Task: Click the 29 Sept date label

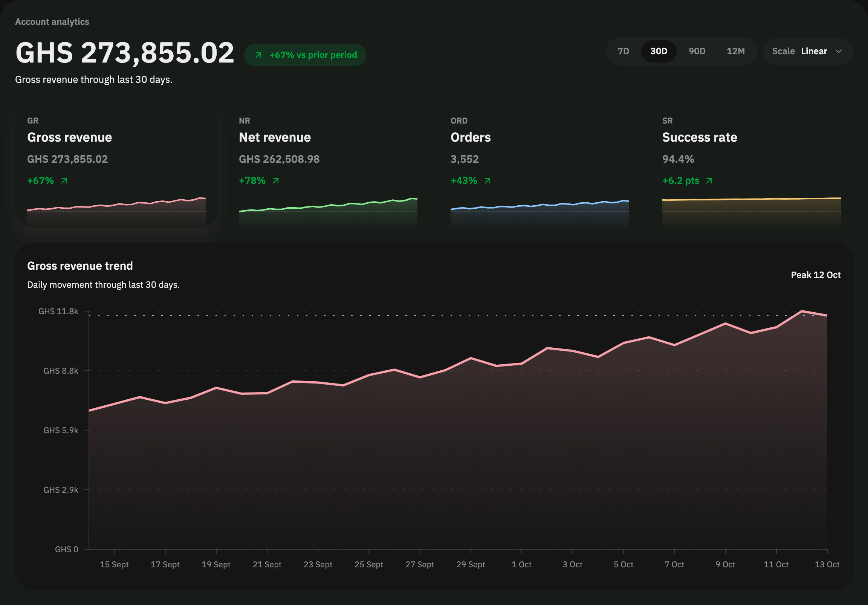Action: click(x=471, y=565)
